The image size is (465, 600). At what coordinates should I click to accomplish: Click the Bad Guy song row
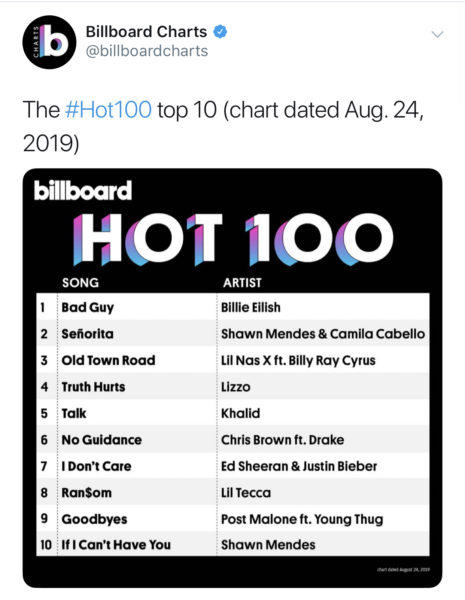(x=233, y=307)
